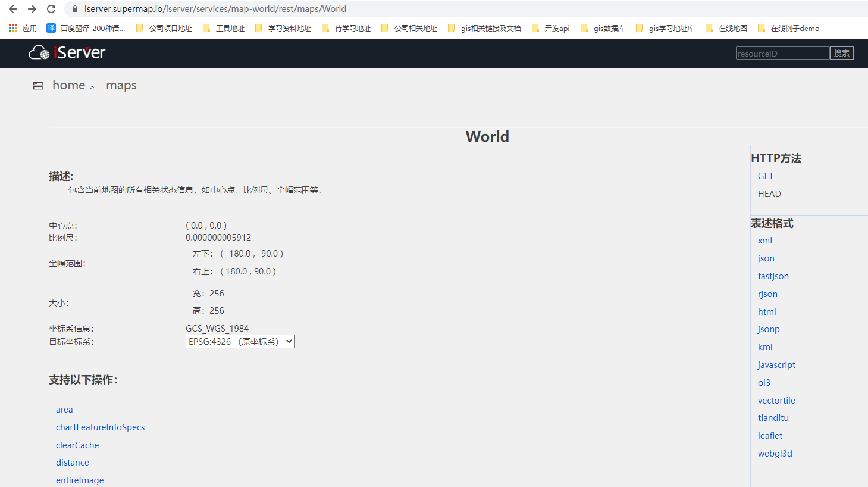Open the ol3 representation

(764, 383)
